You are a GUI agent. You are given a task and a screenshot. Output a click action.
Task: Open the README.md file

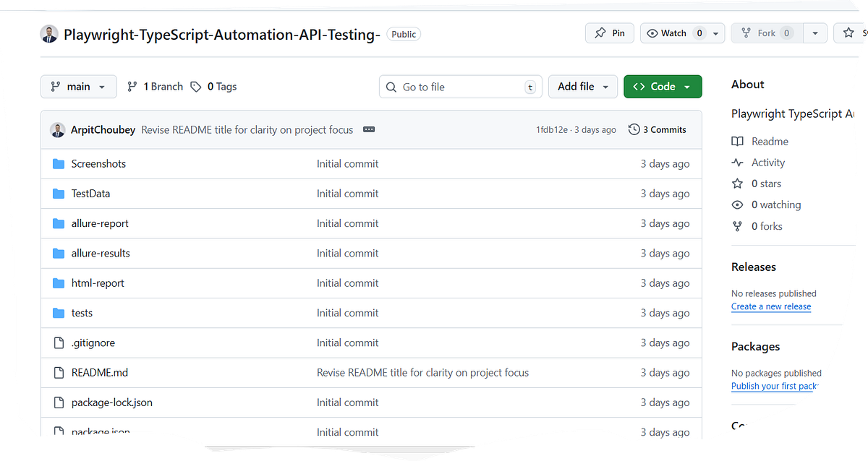100,373
